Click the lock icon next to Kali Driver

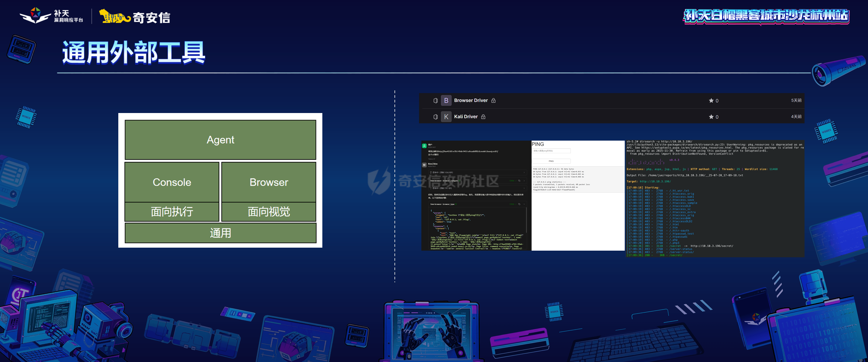tap(483, 117)
